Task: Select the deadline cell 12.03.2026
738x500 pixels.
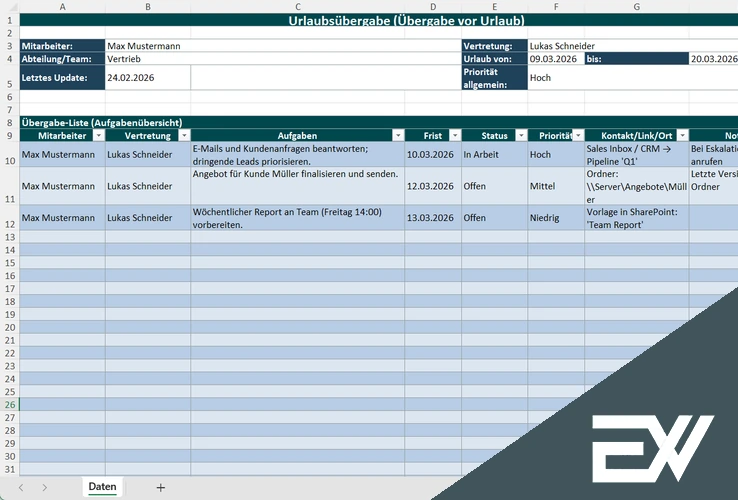Action: pos(433,186)
